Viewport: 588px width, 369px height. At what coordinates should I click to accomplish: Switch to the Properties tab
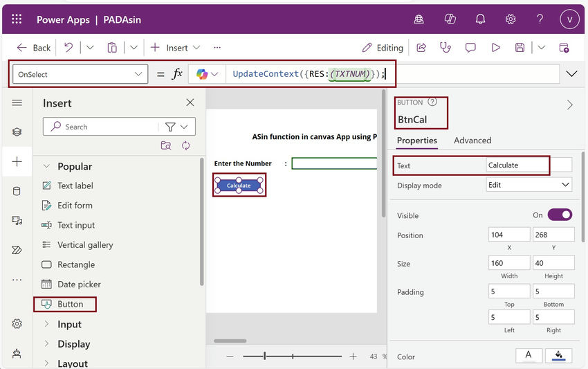[x=417, y=141]
